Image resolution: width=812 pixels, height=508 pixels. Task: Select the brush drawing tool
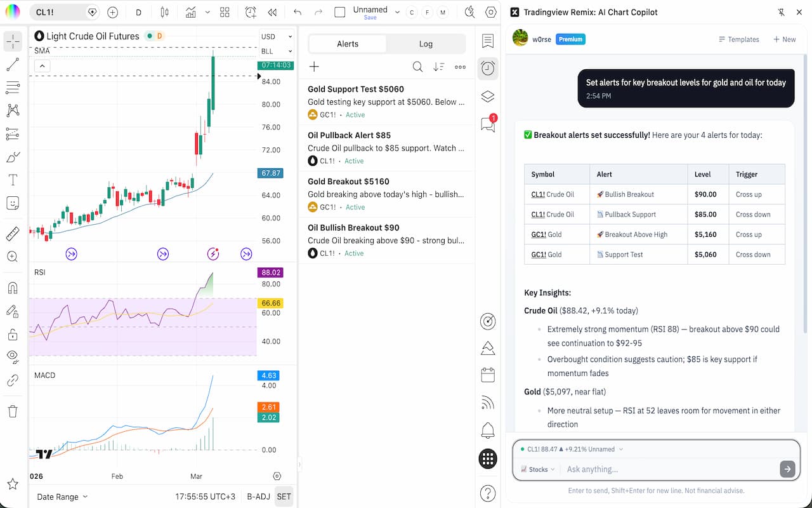point(13,157)
